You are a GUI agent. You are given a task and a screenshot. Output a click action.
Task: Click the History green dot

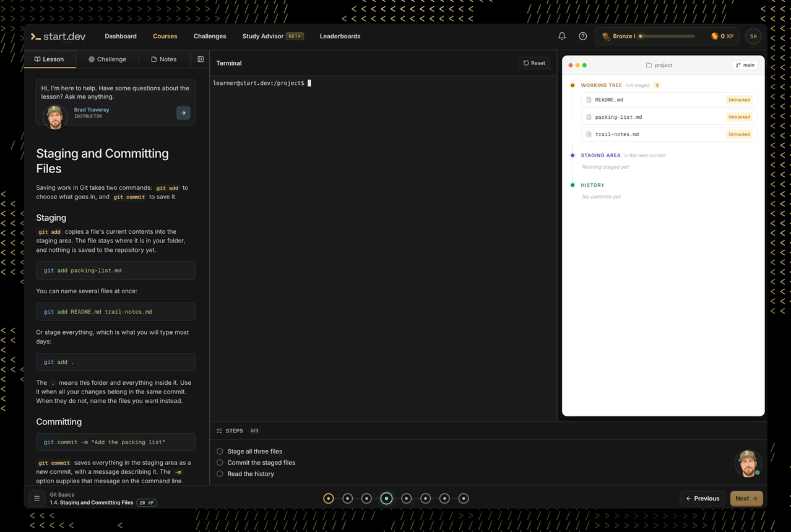click(573, 185)
